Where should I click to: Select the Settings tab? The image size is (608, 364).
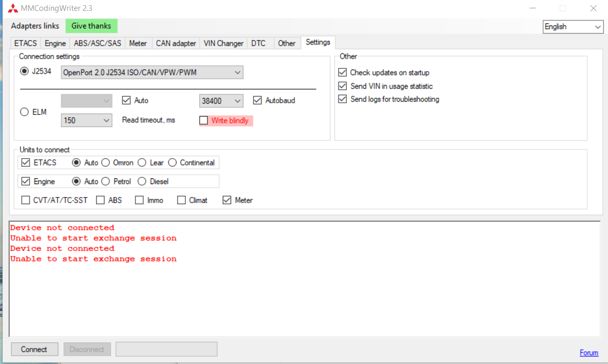coord(318,42)
